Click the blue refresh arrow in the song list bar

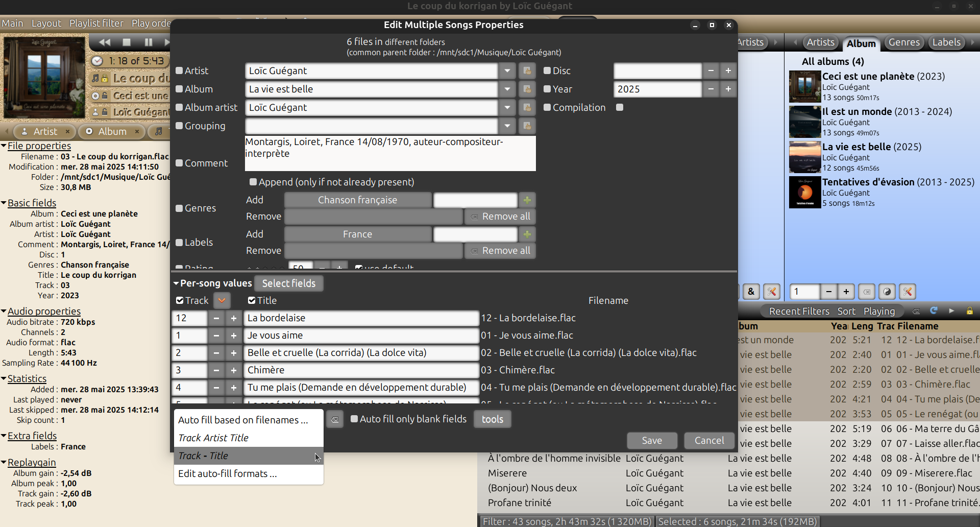[x=934, y=310]
